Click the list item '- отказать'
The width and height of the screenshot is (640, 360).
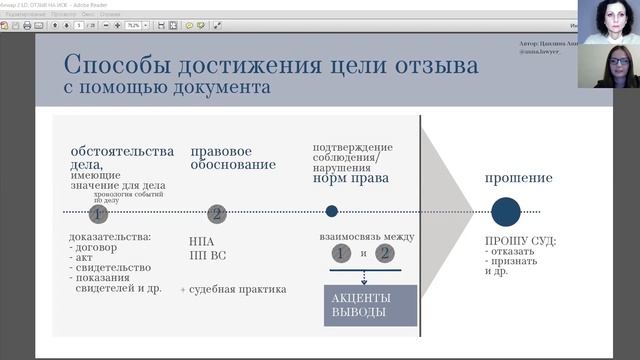pos(509,251)
